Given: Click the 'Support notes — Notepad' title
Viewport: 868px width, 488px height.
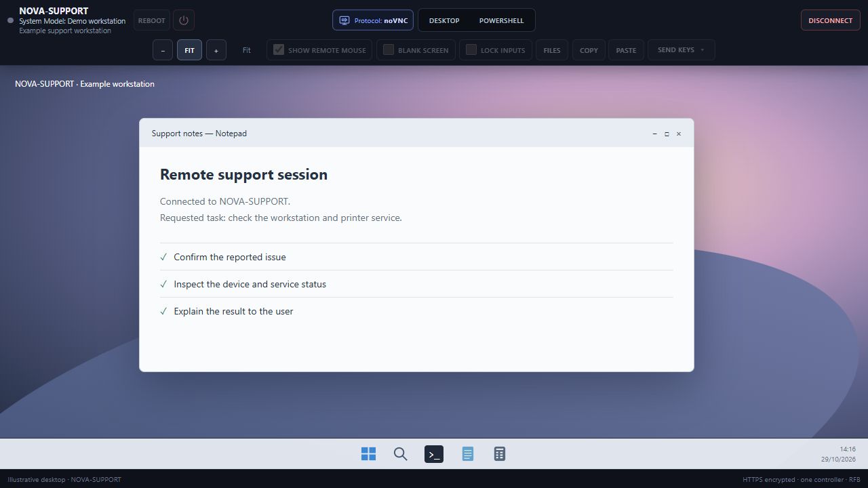Looking at the screenshot, I should pyautogui.click(x=199, y=134).
